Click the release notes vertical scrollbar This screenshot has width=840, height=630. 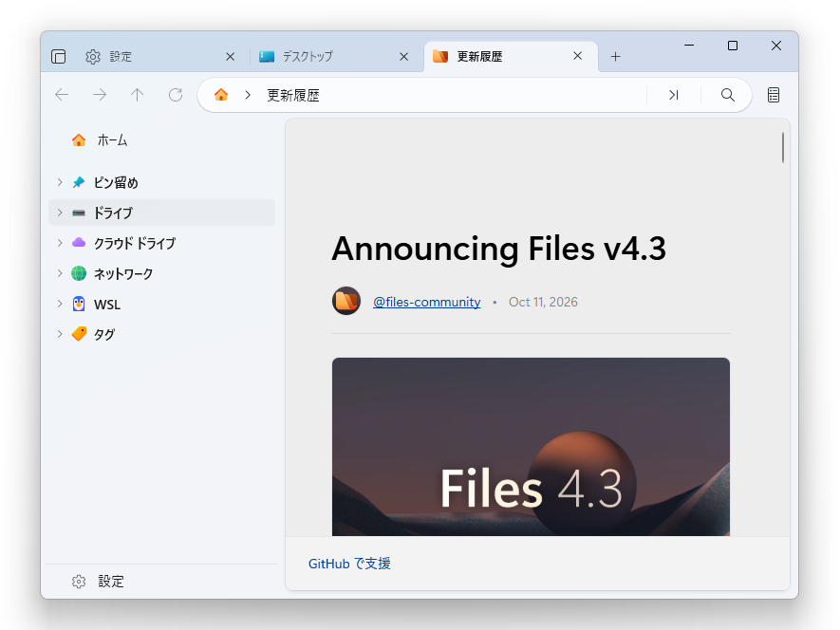point(783,147)
